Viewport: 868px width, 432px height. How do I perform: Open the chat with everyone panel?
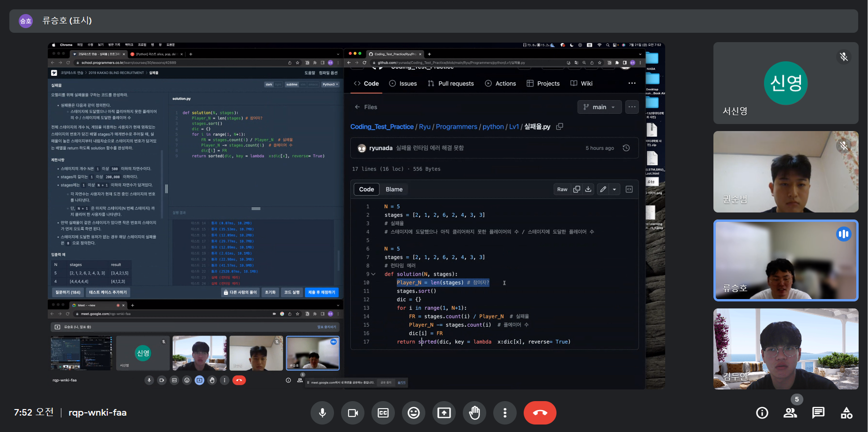point(818,412)
